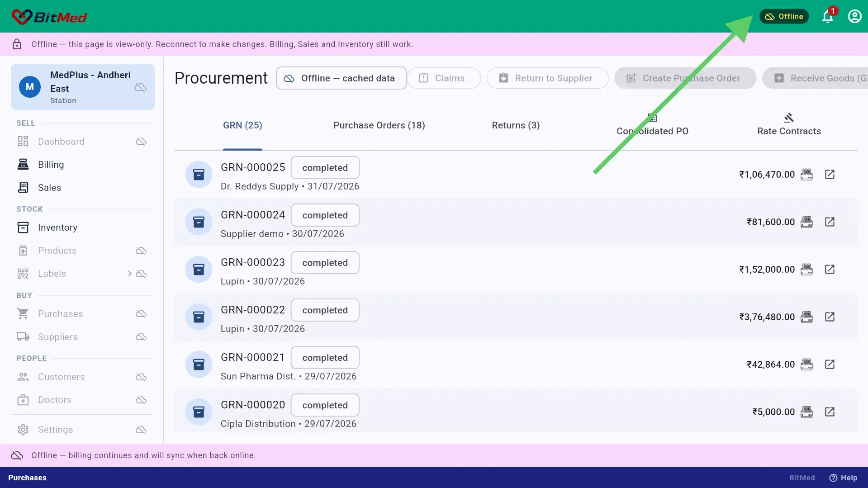868x488 pixels.
Task: Switch to the Rate Contracts tab
Action: [x=789, y=125]
